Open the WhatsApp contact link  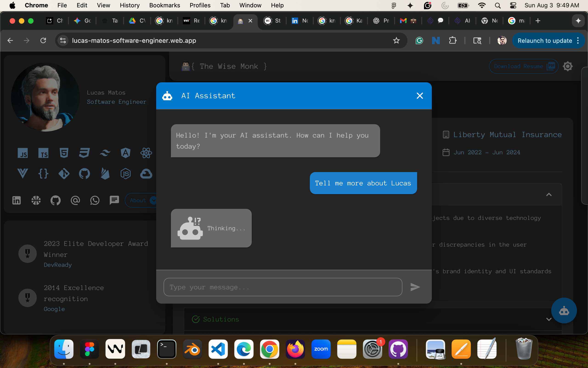pos(95,200)
